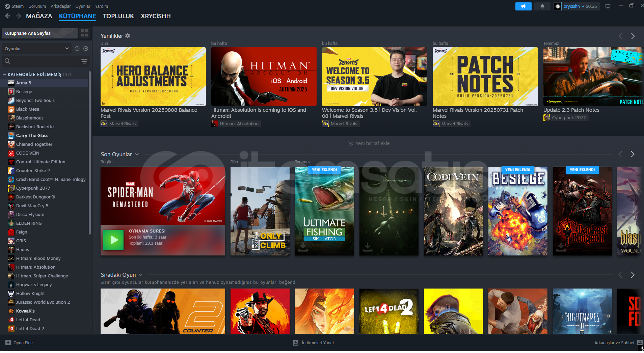Switch to MAĞAZA tab
644x353 pixels.
39,16
